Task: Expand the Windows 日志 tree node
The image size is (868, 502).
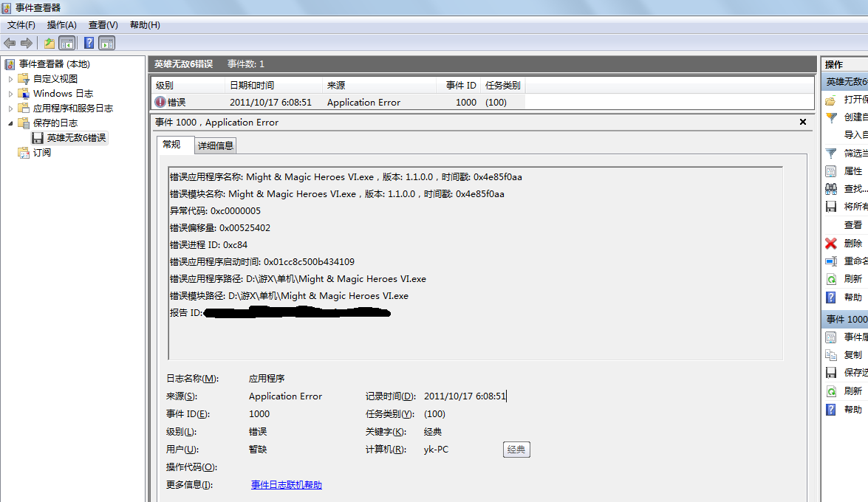Action: tap(10, 94)
